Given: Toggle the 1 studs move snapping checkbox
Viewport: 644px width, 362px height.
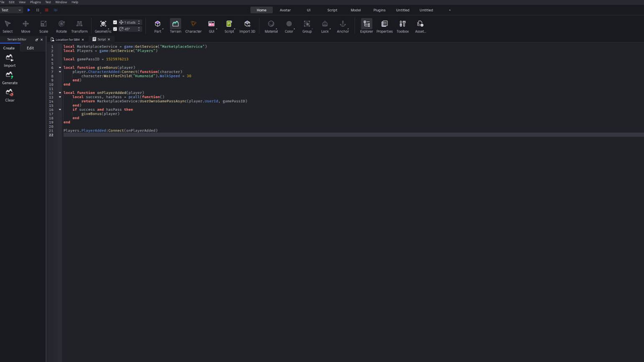Looking at the screenshot, I should click(x=115, y=23).
